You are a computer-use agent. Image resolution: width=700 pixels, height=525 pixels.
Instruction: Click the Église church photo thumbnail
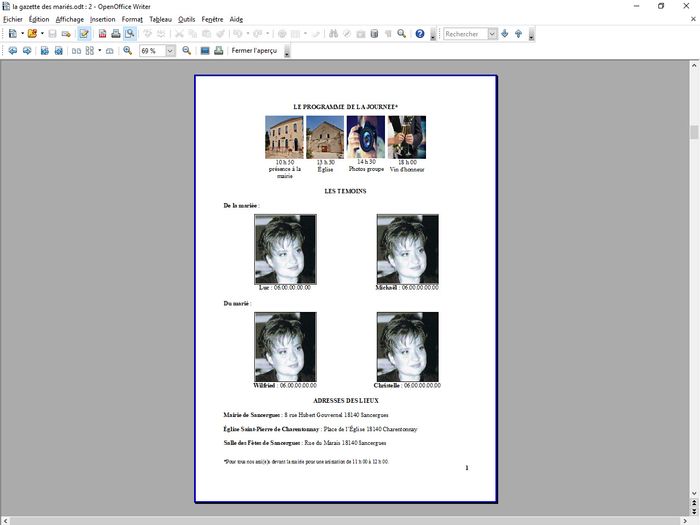[325, 137]
